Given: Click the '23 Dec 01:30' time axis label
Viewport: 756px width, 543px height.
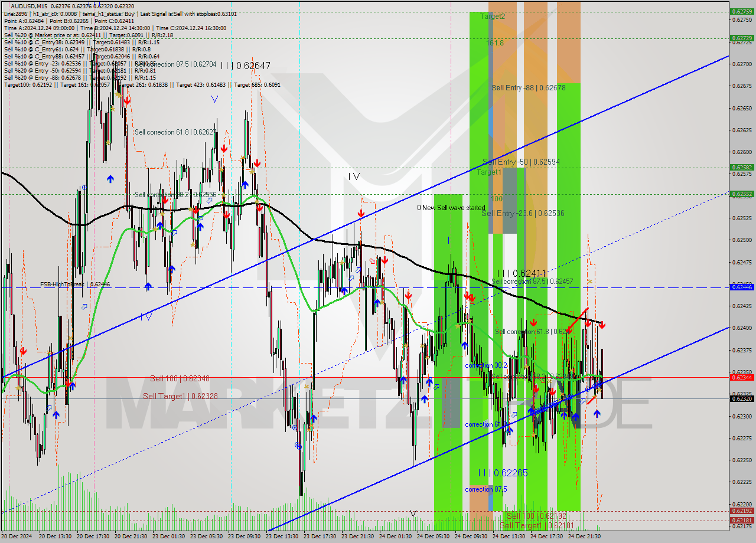Looking at the screenshot, I should click(x=169, y=537).
